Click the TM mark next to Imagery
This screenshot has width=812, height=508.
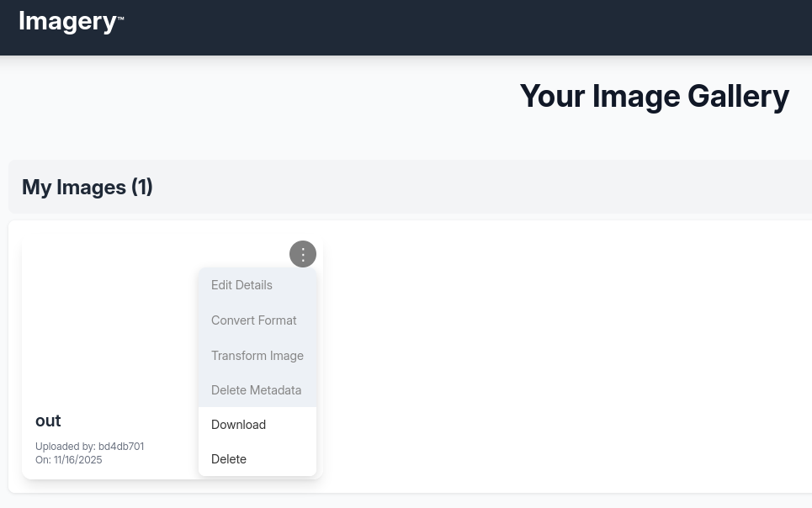pos(120,16)
